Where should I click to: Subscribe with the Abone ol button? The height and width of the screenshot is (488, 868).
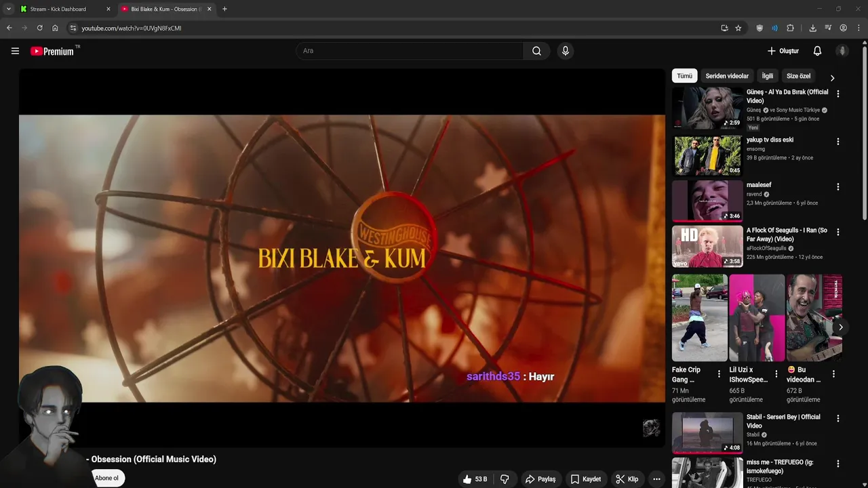(106, 478)
